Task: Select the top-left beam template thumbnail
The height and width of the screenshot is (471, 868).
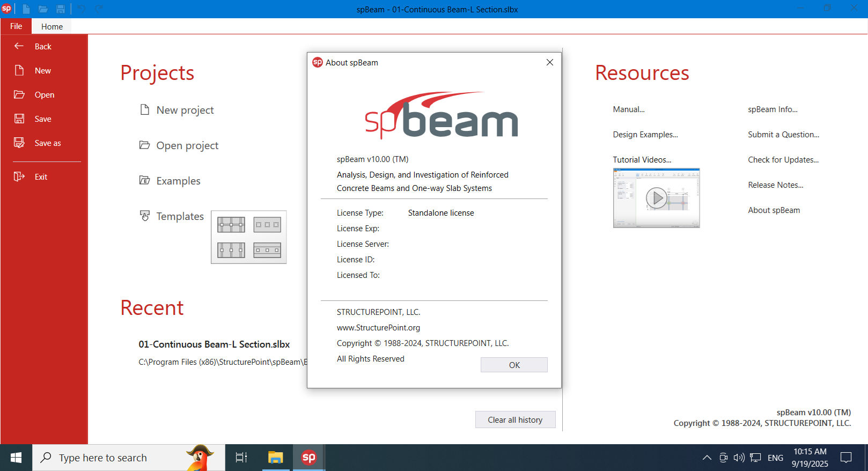Action: click(x=231, y=224)
